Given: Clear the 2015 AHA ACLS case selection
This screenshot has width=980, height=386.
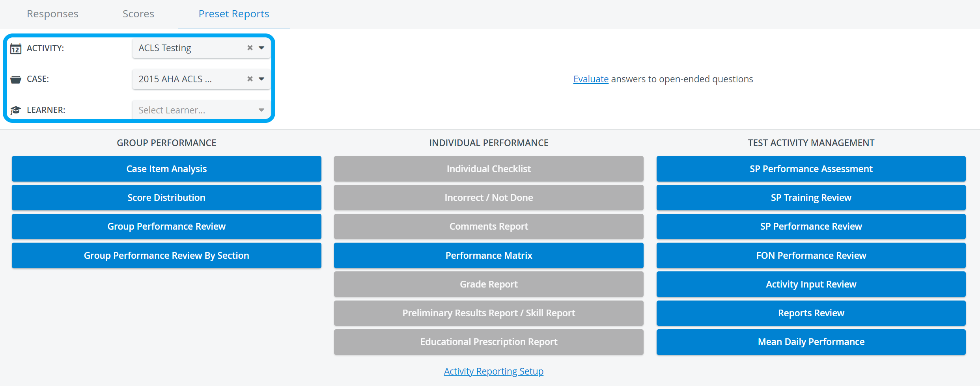Looking at the screenshot, I should point(250,79).
